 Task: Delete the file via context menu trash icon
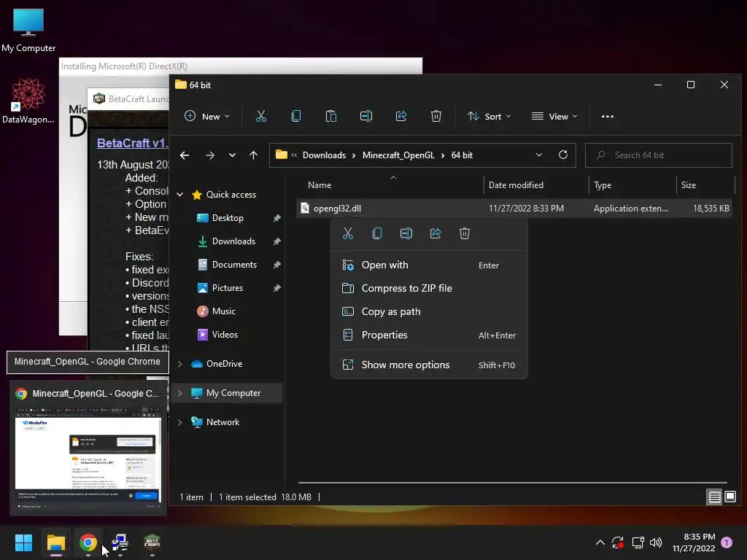465,233
